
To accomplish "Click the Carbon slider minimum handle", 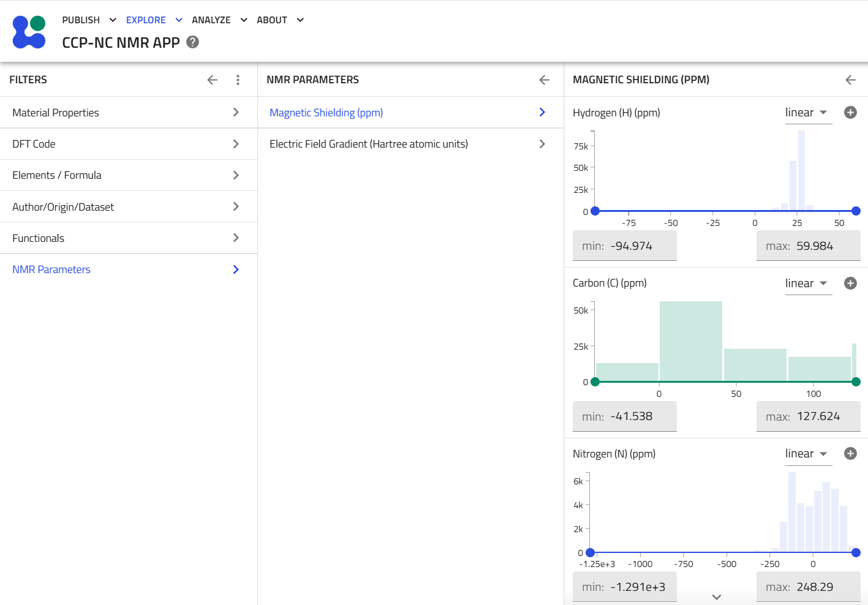I will pos(595,382).
